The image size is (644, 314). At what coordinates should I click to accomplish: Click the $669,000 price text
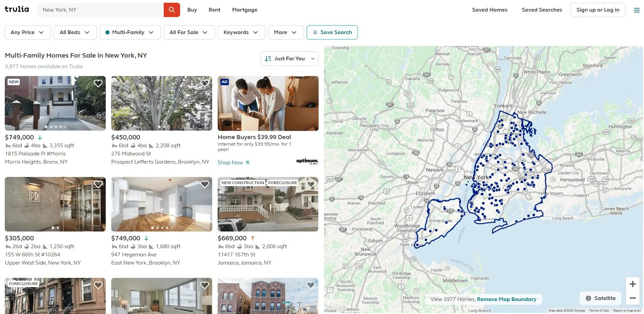point(232,238)
